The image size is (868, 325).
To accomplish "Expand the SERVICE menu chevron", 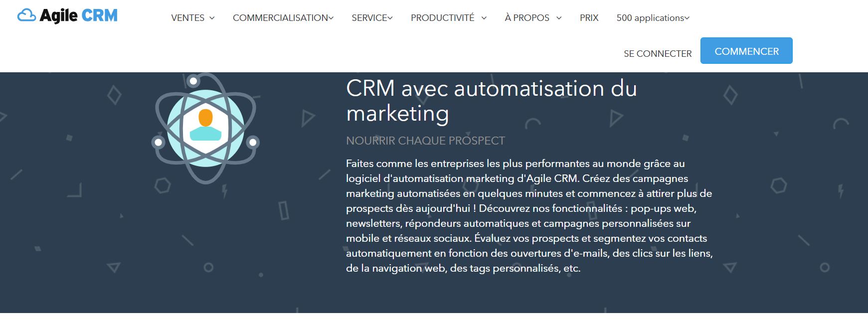I will [x=391, y=17].
